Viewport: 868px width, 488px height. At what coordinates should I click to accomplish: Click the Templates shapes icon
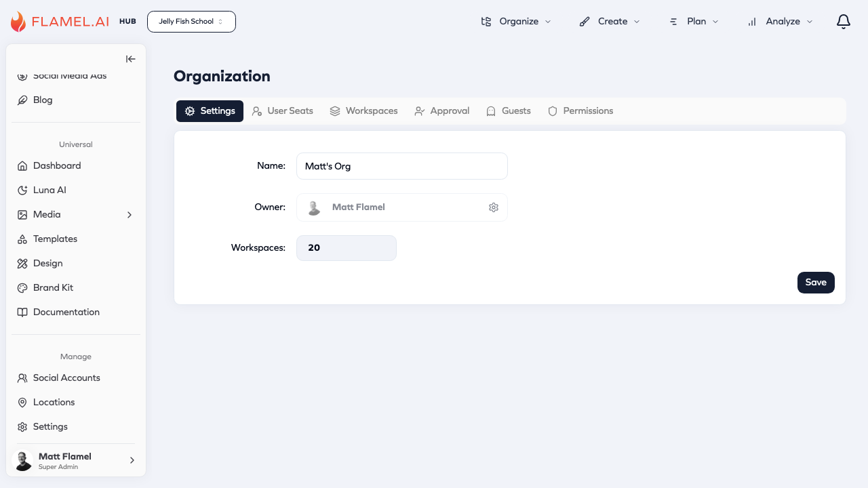click(x=22, y=239)
